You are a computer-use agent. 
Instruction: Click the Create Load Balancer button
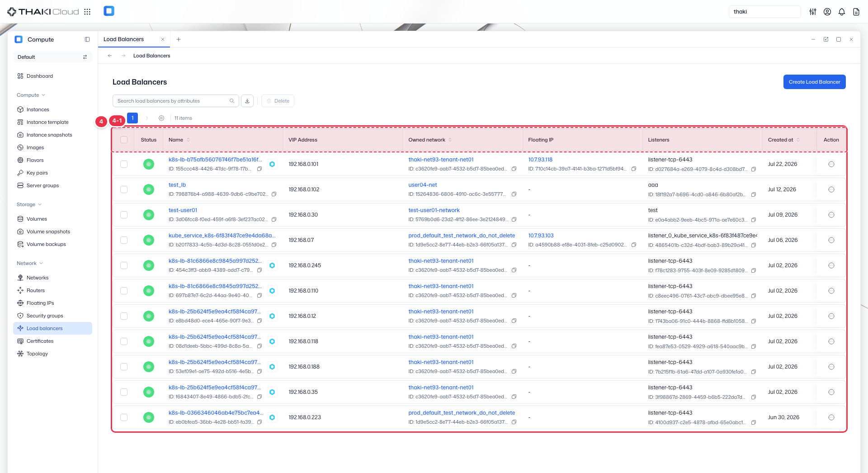click(814, 82)
